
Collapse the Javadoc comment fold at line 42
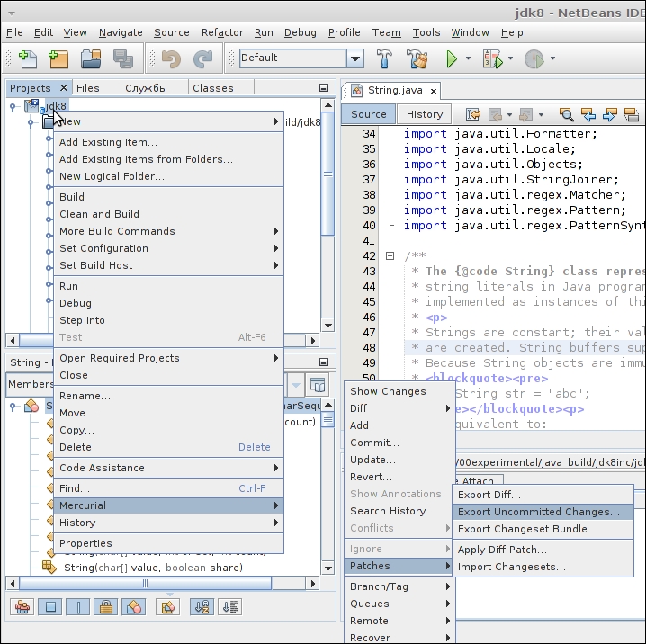coord(390,256)
